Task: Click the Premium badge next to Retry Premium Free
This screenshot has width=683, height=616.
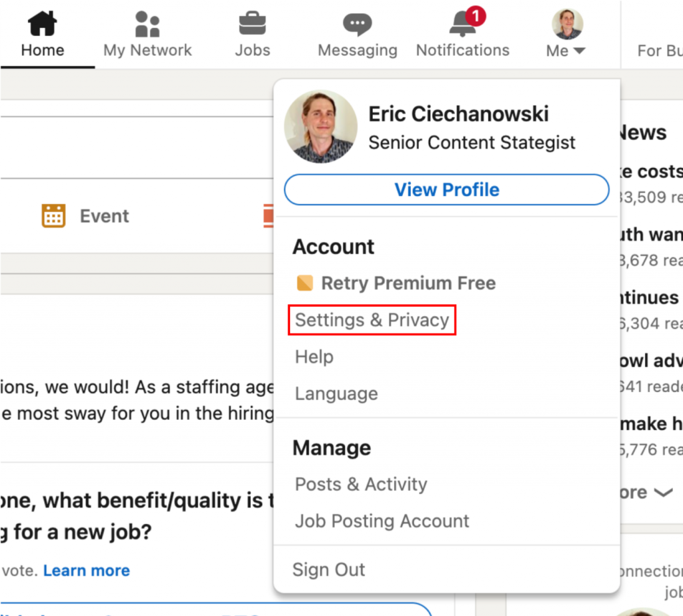Action: tap(304, 283)
